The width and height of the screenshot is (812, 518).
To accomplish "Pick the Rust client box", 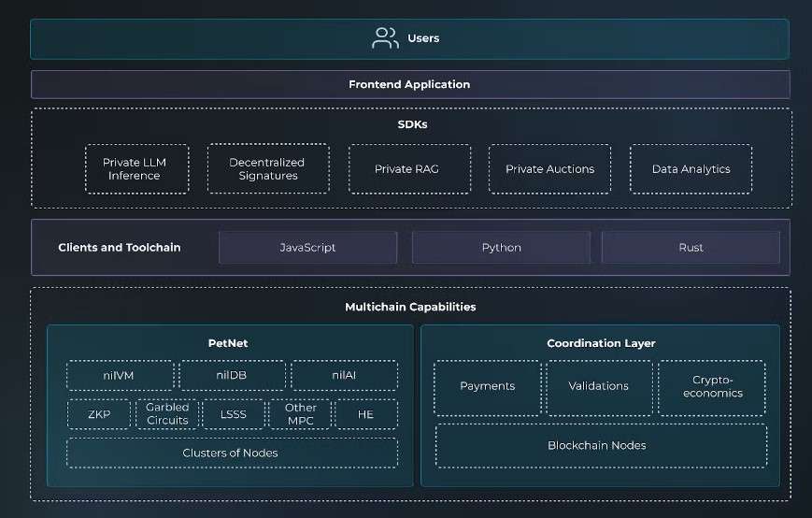I will (x=691, y=248).
